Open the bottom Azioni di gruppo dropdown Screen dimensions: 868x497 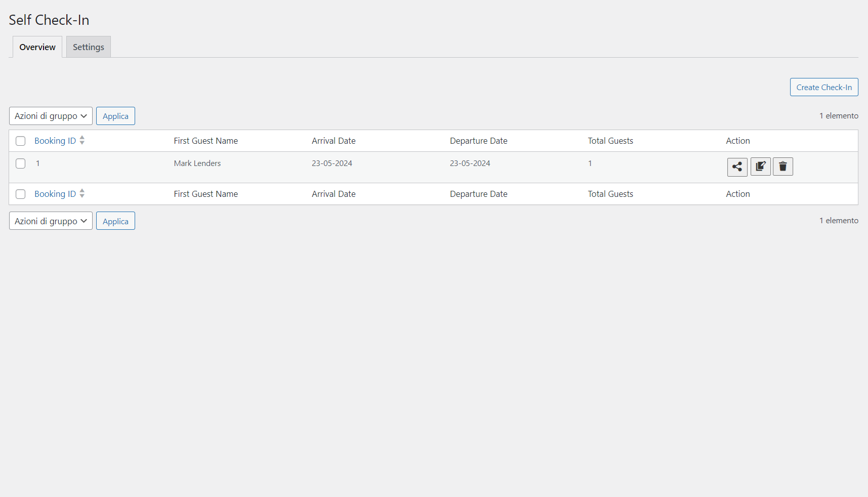[x=51, y=221]
